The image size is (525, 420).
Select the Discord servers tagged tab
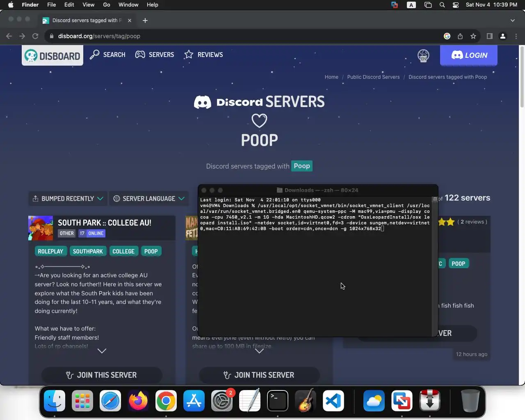(87, 20)
